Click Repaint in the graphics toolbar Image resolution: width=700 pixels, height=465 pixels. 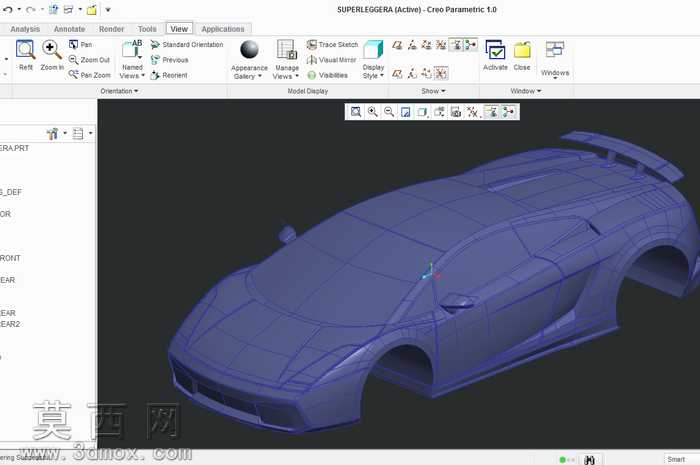tap(405, 112)
